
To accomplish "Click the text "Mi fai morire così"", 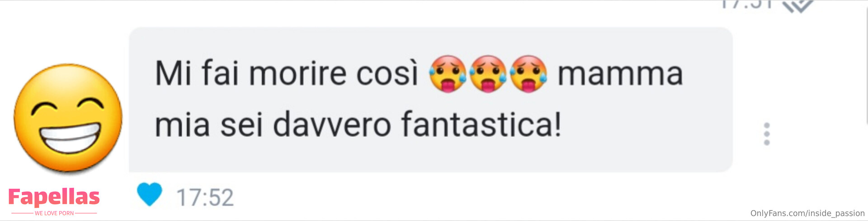I will (287, 72).
